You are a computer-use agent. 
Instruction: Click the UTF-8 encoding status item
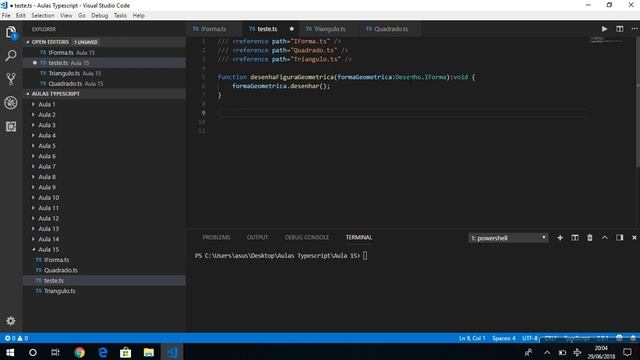pyautogui.click(x=530, y=338)
